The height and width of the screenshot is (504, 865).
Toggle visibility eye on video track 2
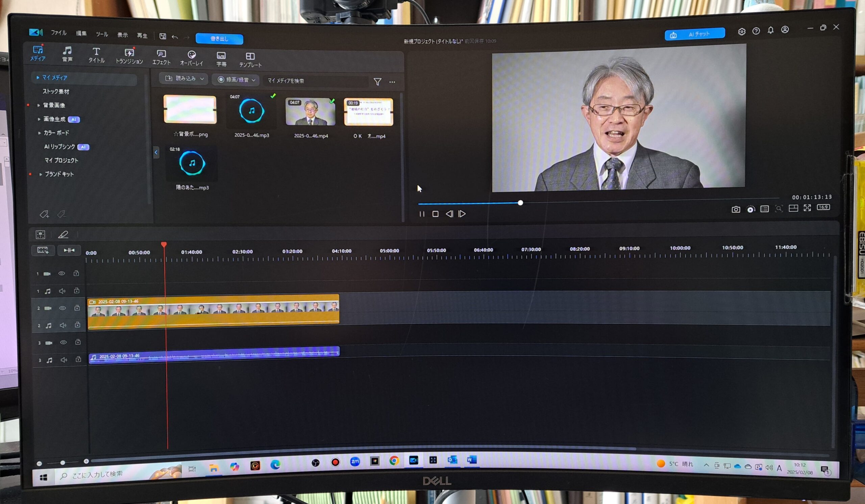(x=63, y=308)
